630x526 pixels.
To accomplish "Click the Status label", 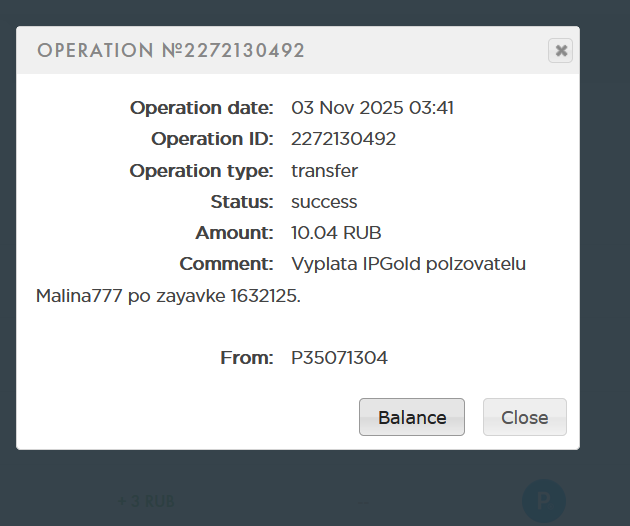I will (241, 202).
